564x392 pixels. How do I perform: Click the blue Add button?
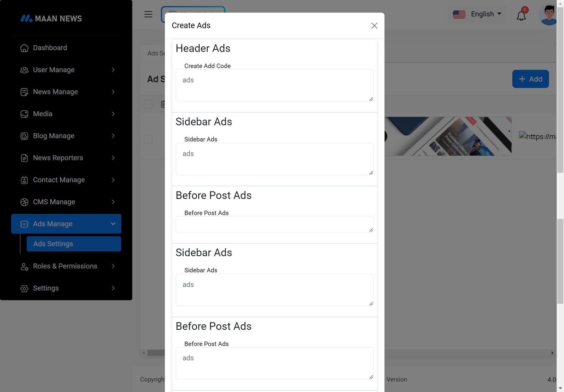click(530, 79)
